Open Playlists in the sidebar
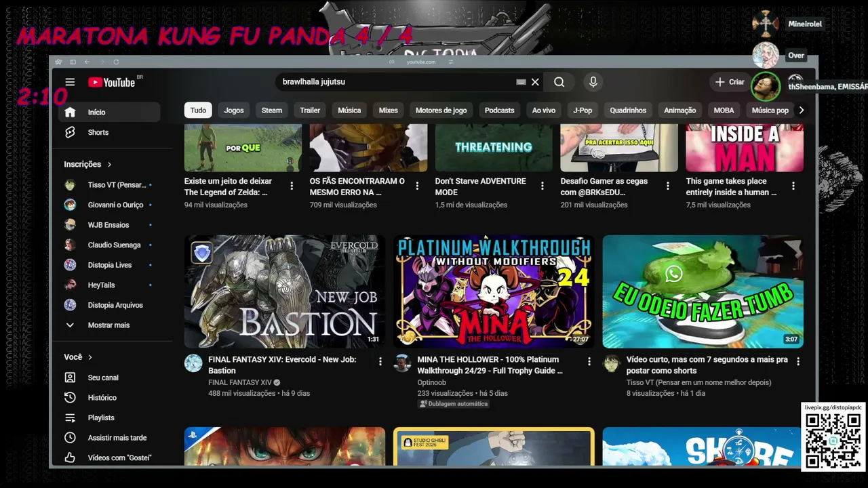The width and height of the screenshot is (868, 488). (109, 418)
